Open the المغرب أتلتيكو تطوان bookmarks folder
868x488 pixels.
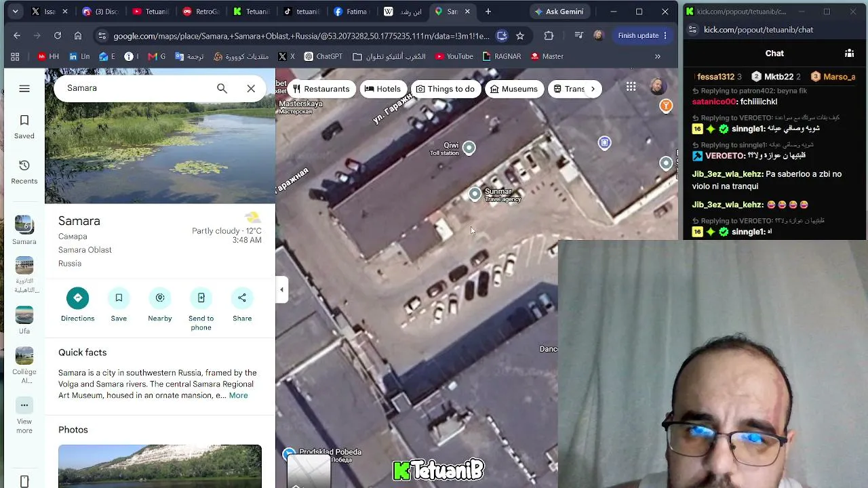point(389,56)
